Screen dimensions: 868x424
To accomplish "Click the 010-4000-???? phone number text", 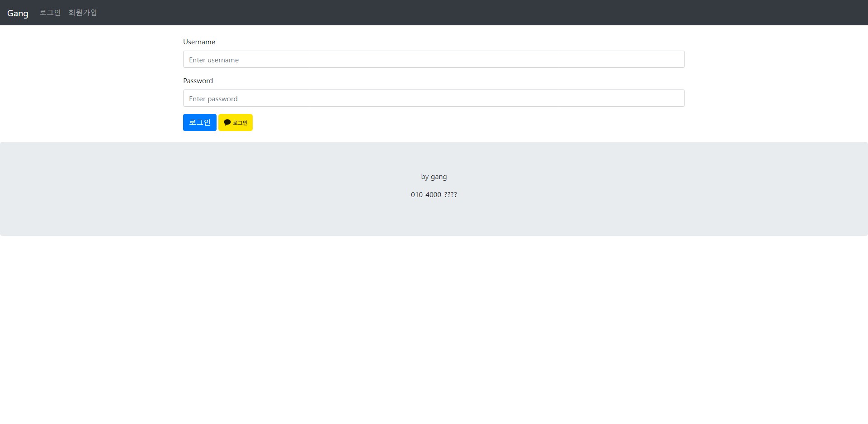I will click(434, 194).
